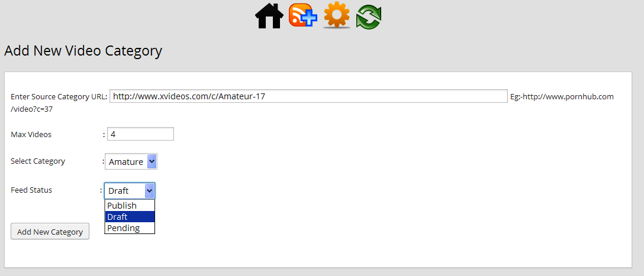
Task: Focus the Source Category URL field
Action: point(308,96)
